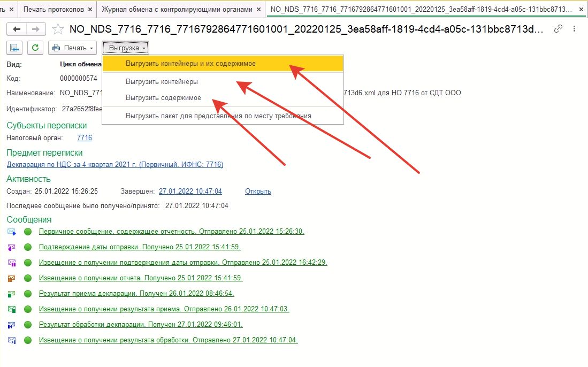The height and width of the screenshot is (367, 588).
Task: Open tax authority 7716 link
Action: [85, 138]
